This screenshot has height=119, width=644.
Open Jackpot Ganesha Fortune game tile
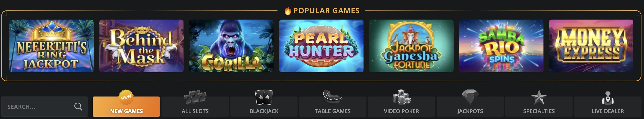[411, 46]
